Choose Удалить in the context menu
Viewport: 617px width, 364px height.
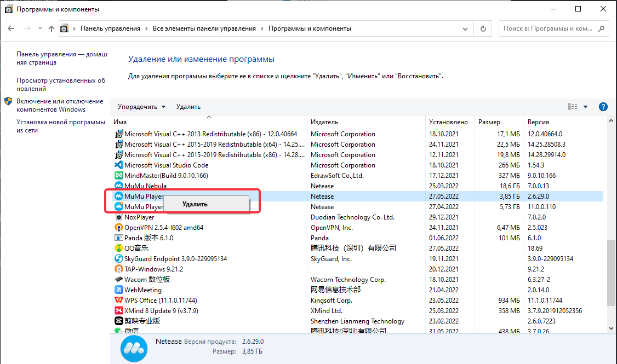[206, 204]
